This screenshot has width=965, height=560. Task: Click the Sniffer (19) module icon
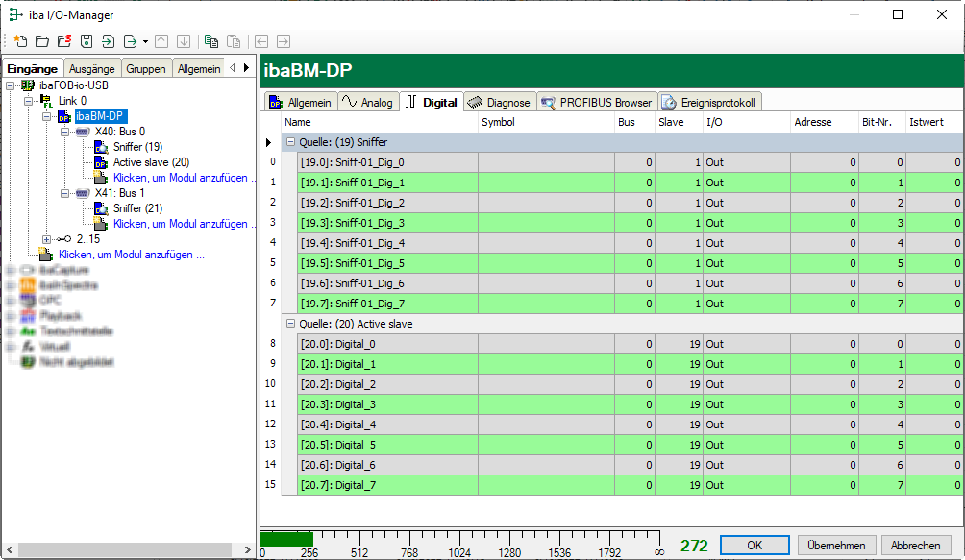tap(101, 147)
